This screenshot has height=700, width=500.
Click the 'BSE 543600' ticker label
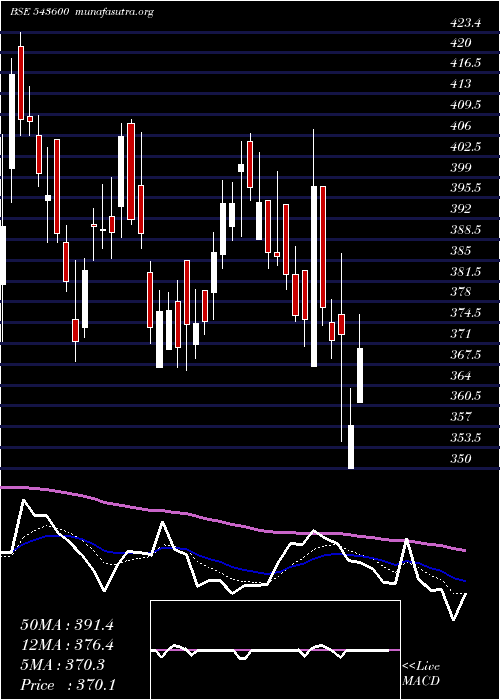pos(39,12)
